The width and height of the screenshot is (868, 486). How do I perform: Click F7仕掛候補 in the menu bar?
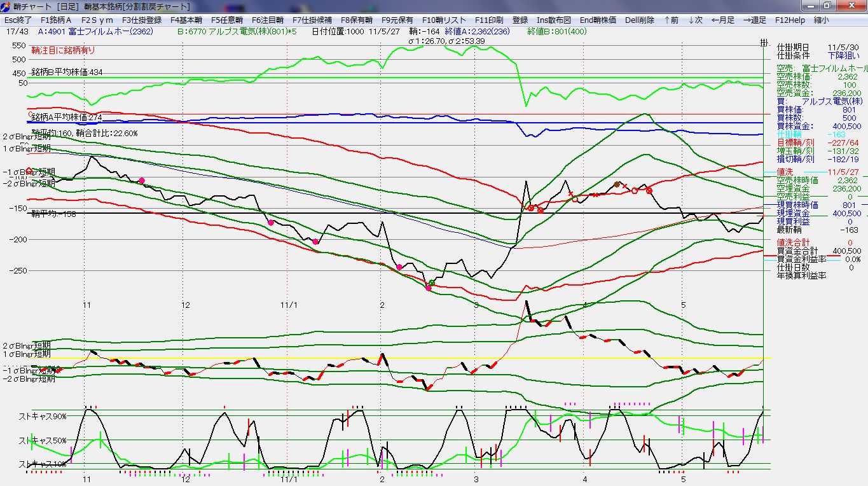tap(312, 20)
